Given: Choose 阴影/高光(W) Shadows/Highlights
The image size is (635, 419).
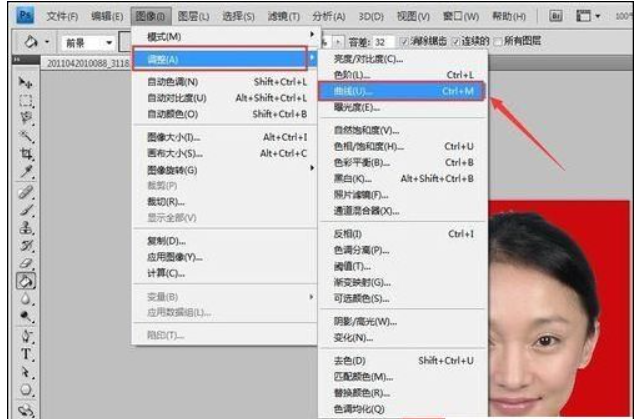Looking at the screenshot, I should tap(404, 321).
